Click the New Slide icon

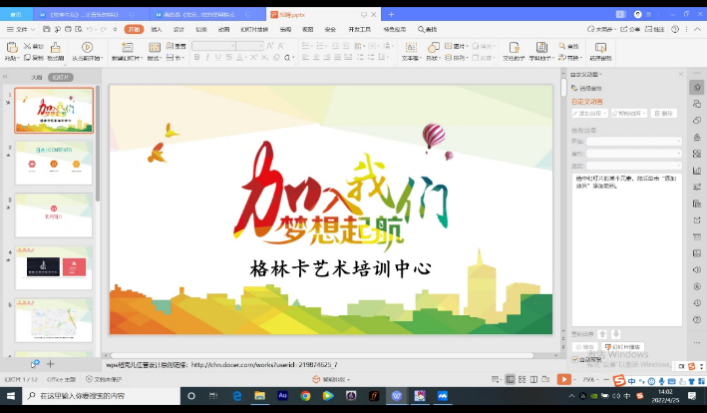click(126, 49)
